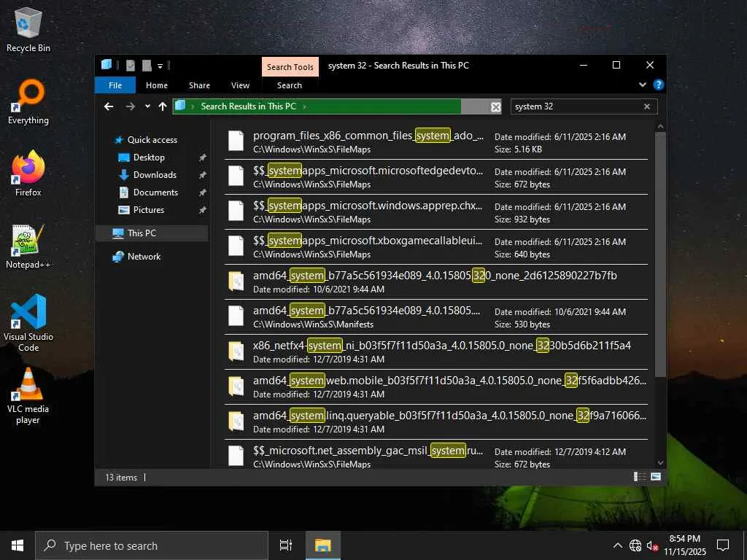
Task: Select folder ending 2d6125890227b7fb
Action: tap(436, 282)
